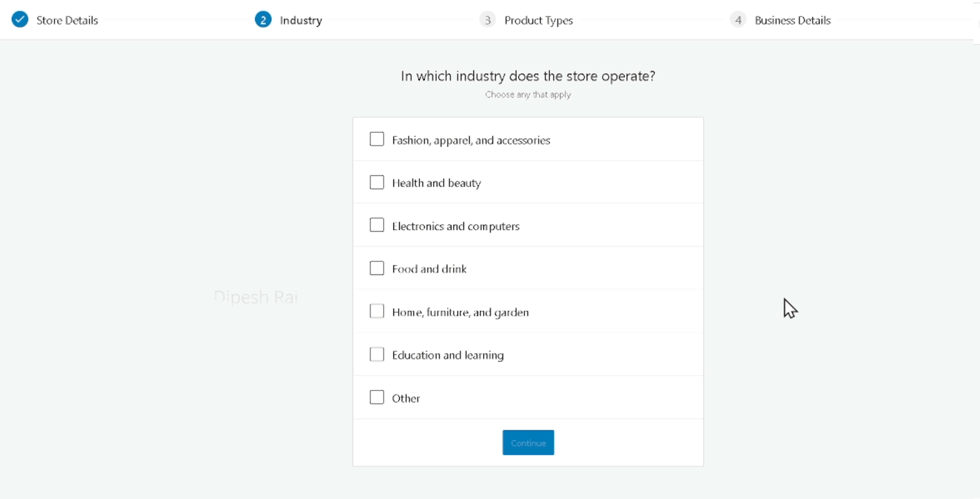Open the Business Details step label

(x=792, y=20)
